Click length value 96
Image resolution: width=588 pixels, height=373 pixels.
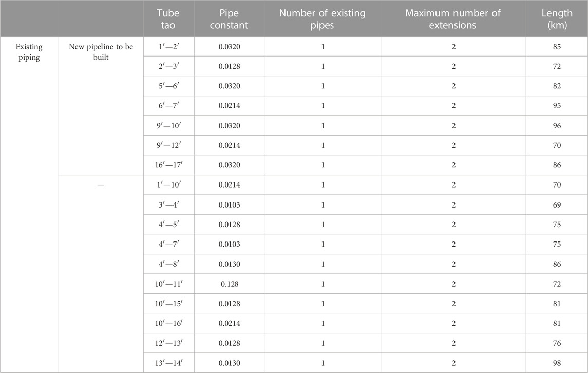[557, 125]
